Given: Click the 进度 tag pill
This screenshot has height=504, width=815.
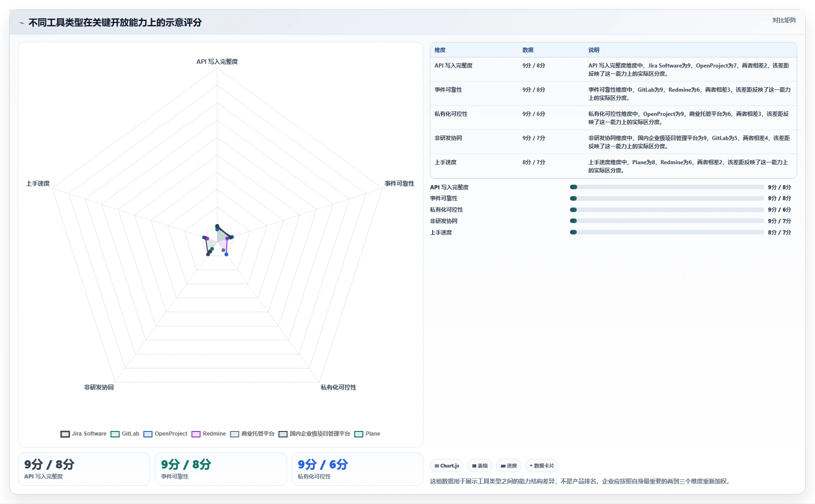Looking at the screenshot, I should (509, 466).
